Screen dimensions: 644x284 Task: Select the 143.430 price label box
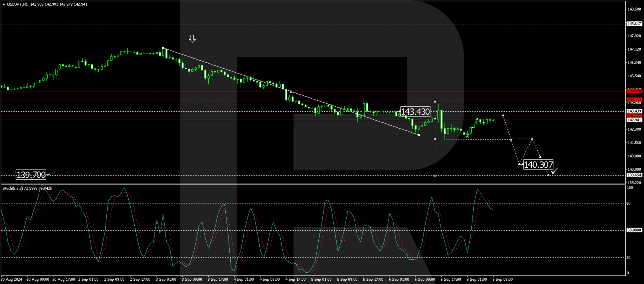(x=415, y=112)
